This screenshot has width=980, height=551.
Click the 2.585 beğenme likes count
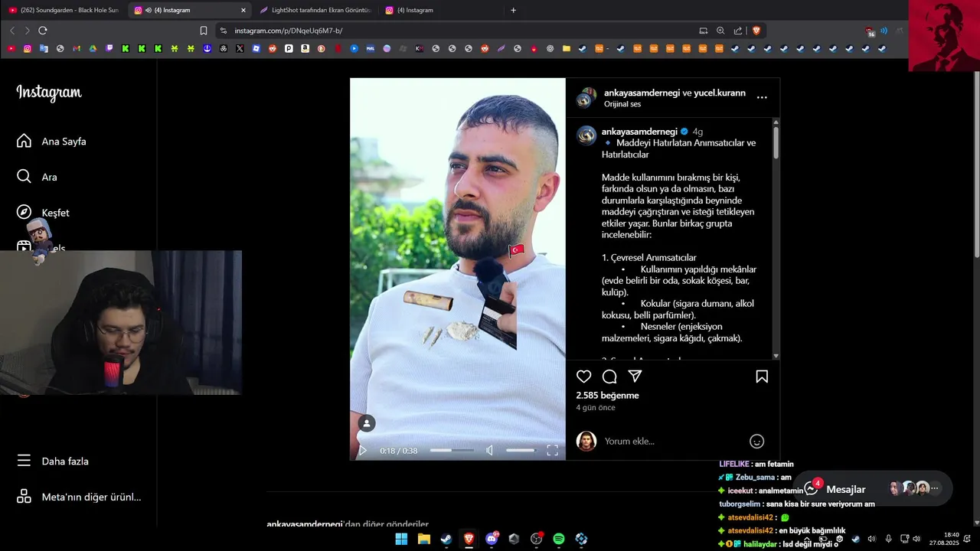point(607,396)
